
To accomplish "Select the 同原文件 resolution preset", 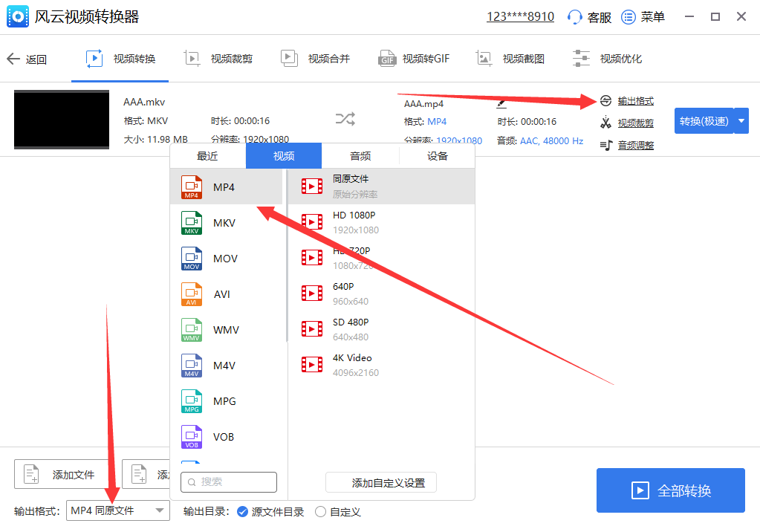I will pos(381,186).
